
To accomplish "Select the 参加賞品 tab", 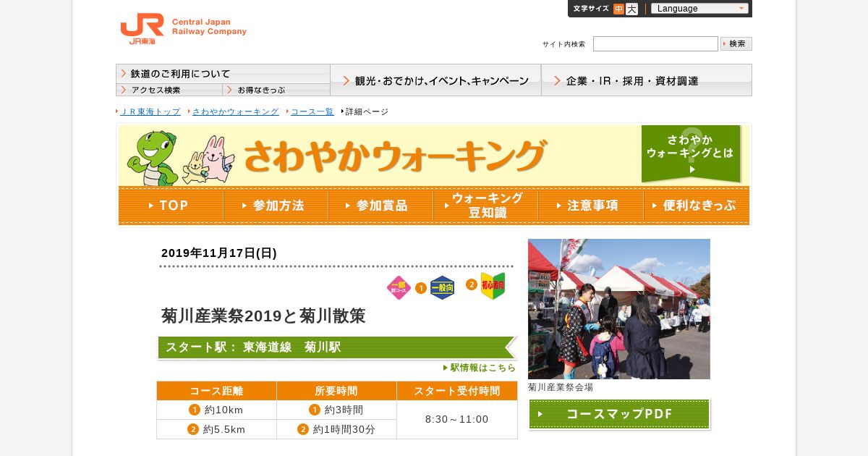I will pos(380,206).
